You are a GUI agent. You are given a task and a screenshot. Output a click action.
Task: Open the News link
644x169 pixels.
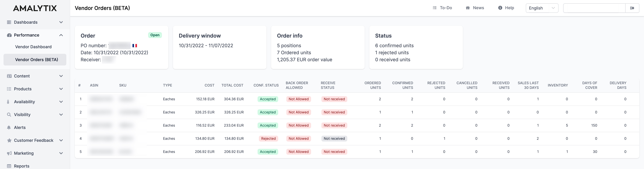475,8
